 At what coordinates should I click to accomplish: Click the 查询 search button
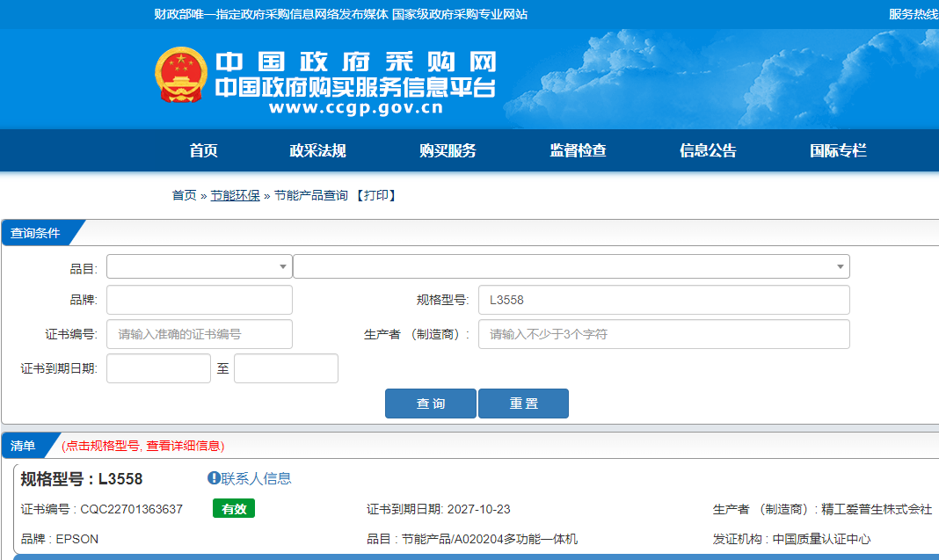point(430,403)
